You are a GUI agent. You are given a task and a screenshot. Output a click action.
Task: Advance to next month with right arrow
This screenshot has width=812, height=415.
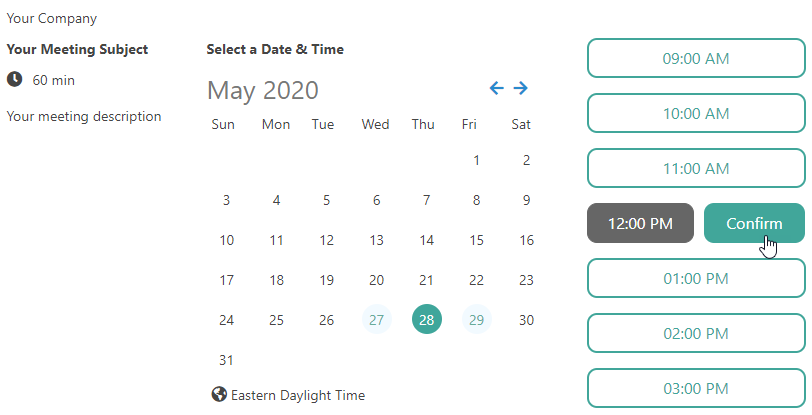520,88
